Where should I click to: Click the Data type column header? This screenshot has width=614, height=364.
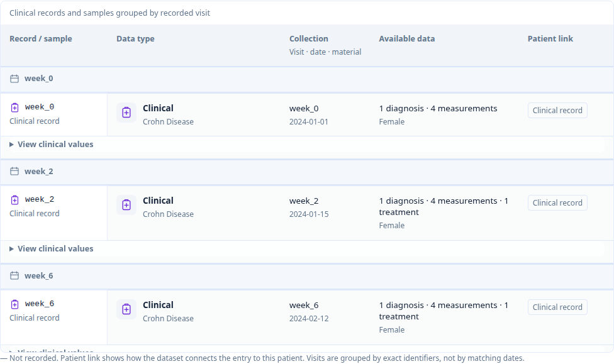coord(135,39)
